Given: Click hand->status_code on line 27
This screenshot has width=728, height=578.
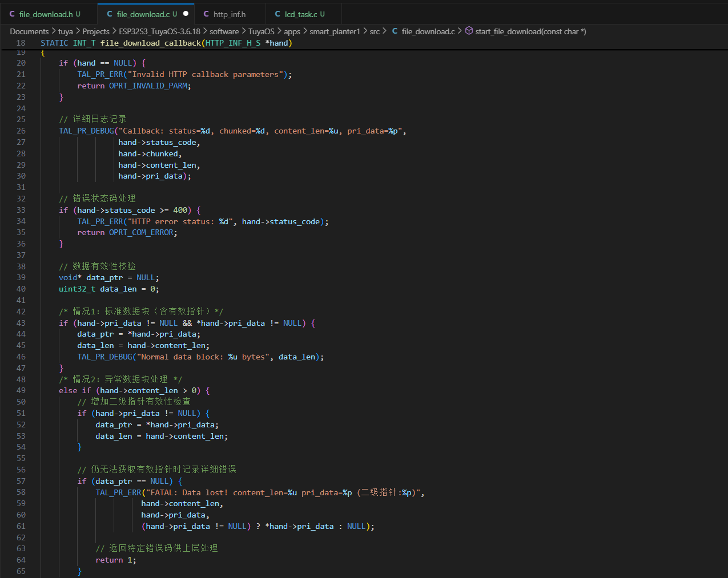Looking at the screenshot, I should click(158, 142).
